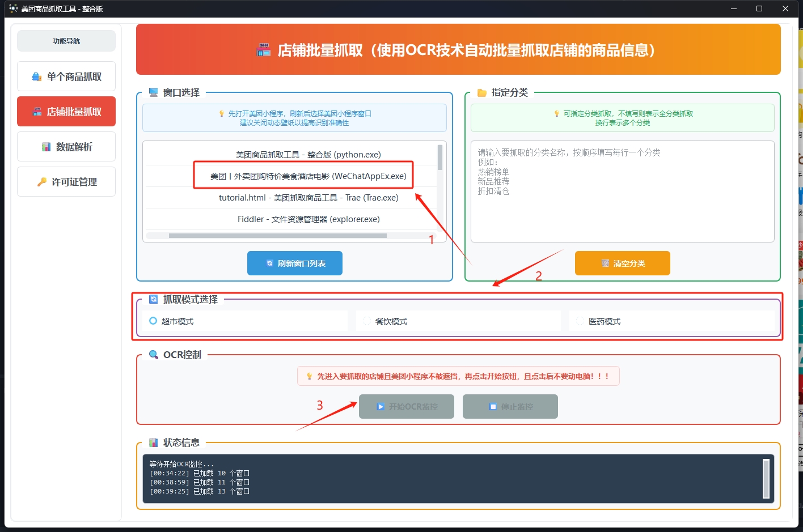Click the monitor icon beside 窗口选择

[x=153, y=92]
